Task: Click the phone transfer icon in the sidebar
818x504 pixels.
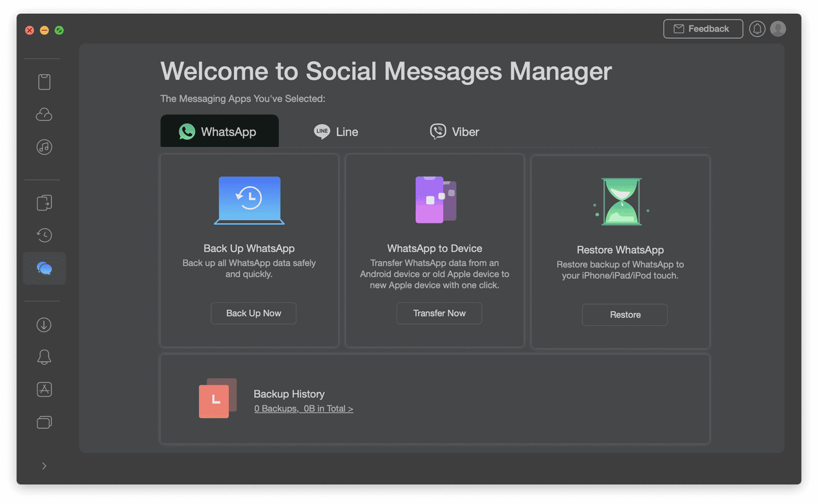Action: 44,202
